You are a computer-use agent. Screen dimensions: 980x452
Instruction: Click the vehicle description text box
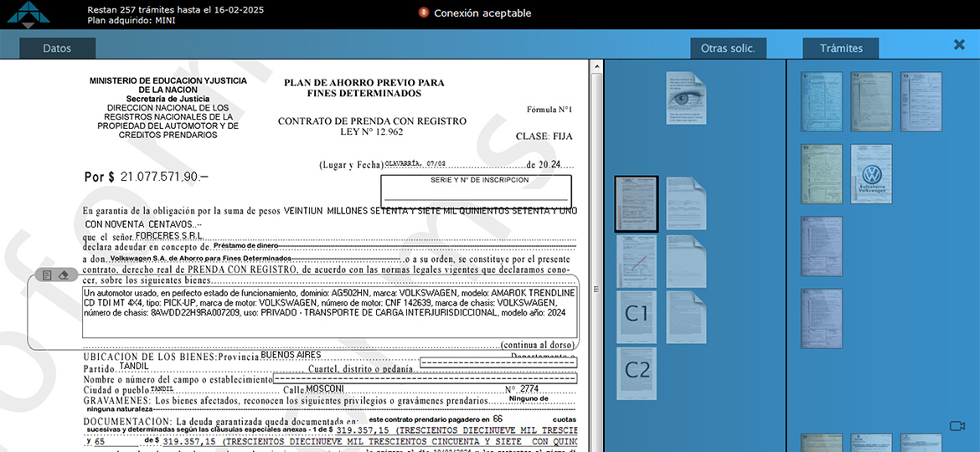[x=328, y=313]
